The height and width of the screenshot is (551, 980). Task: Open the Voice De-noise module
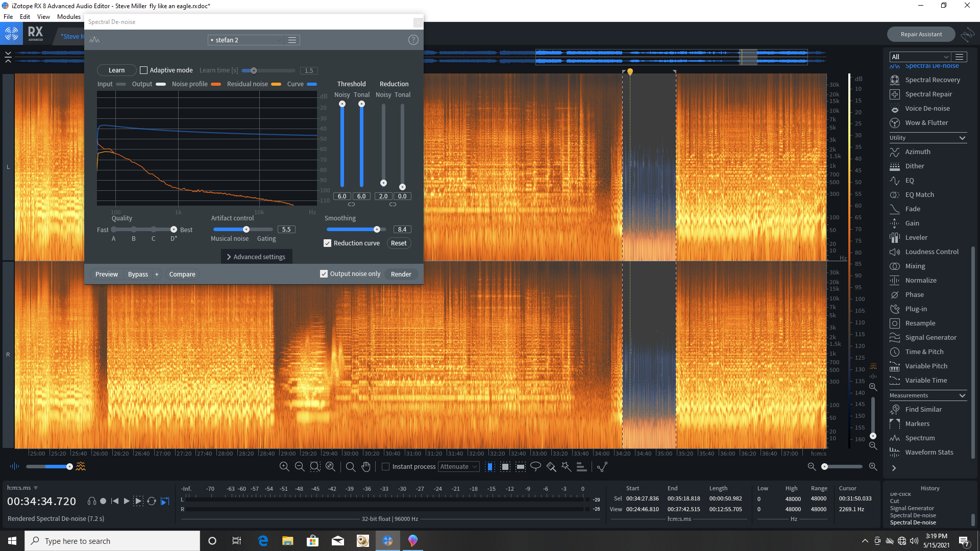coord(927,108)
